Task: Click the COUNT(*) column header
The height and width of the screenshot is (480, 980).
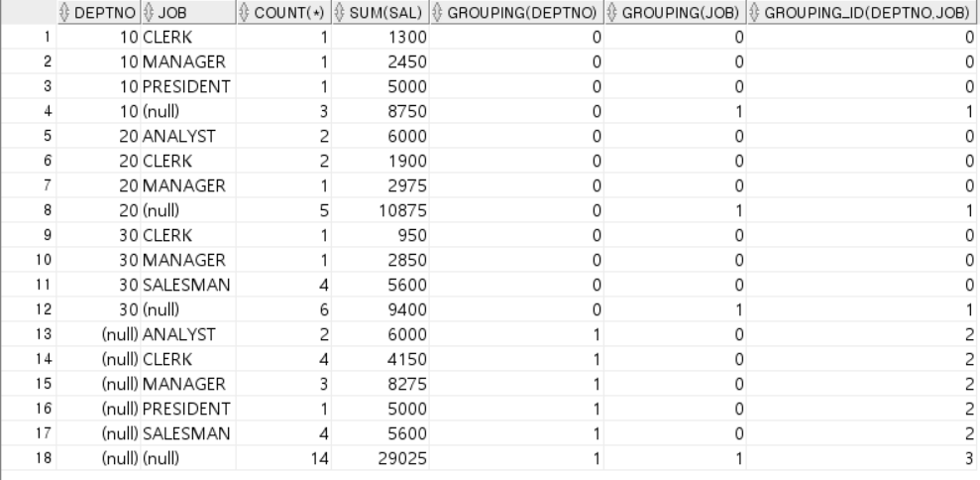Action: pos(283,13)
